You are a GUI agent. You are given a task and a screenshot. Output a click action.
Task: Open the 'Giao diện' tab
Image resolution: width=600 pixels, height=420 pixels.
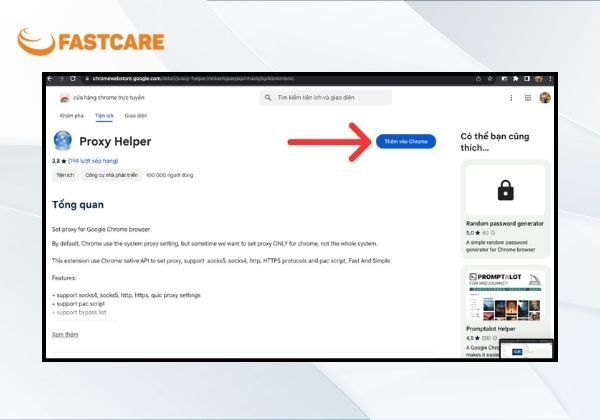pyautogui.click(x=136, y=116)
